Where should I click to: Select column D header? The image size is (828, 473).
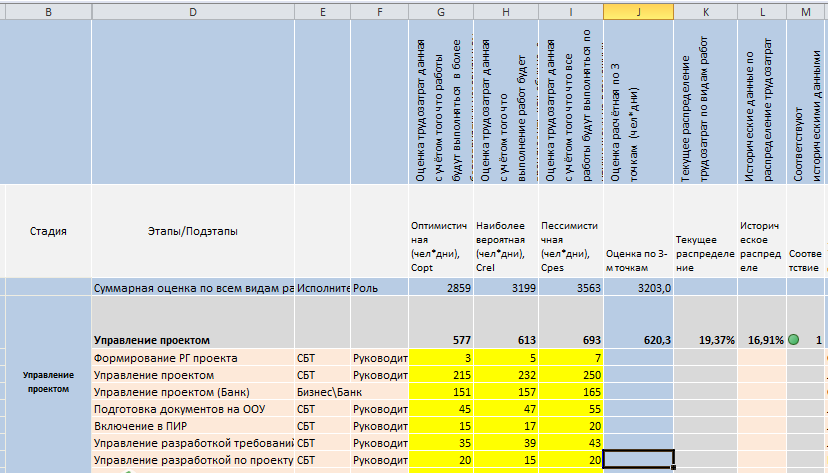193,12
